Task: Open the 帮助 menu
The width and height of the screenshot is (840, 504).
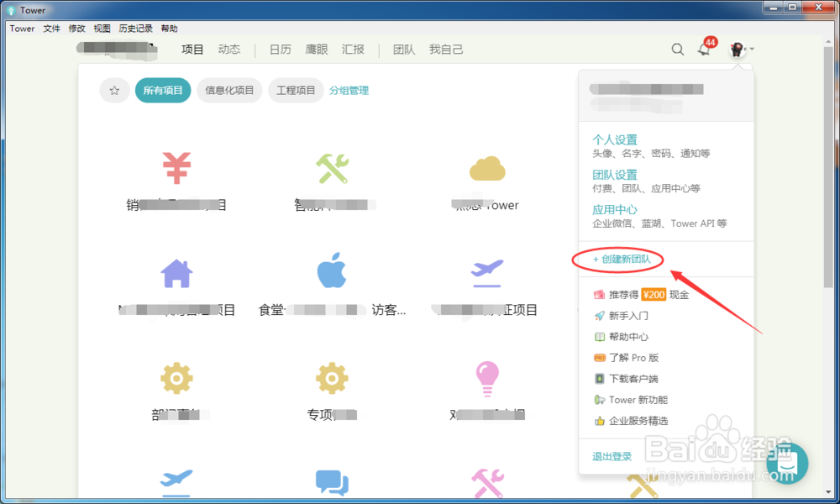Action: [170, 29]
